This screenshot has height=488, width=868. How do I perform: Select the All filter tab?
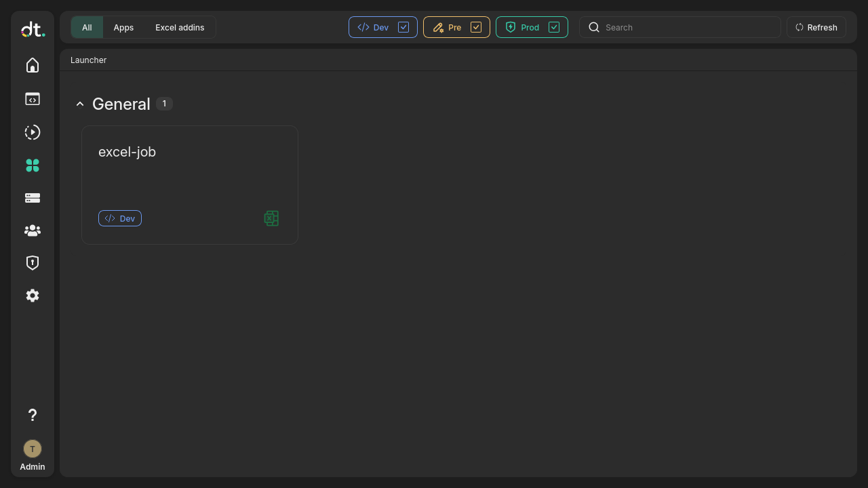[87, 27]
